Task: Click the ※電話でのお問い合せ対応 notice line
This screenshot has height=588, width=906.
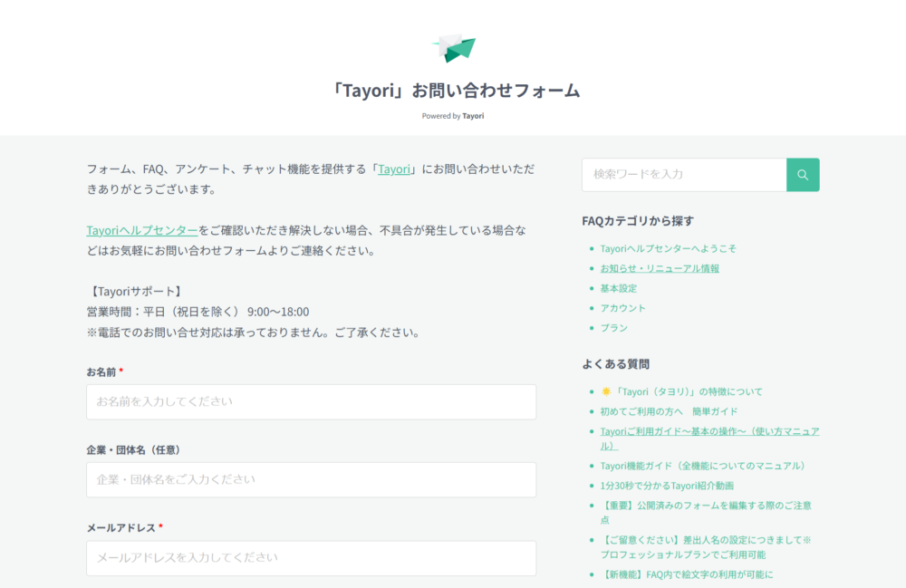Action: [255, 333]
